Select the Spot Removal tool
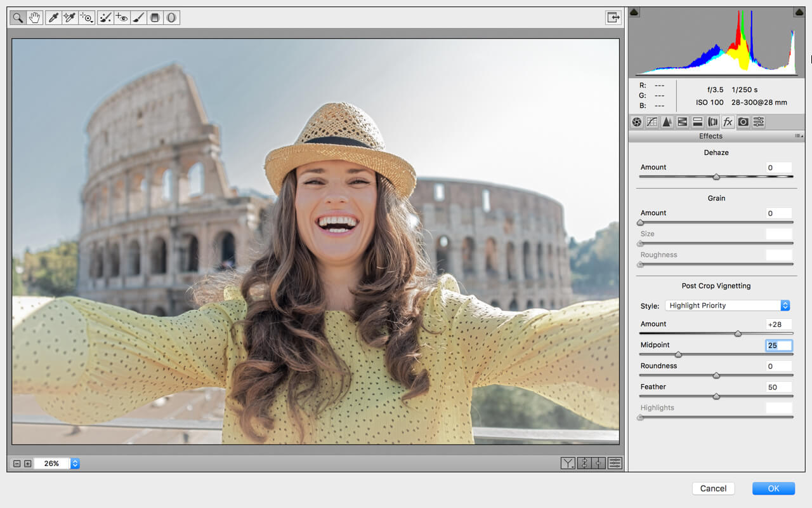The width and height of the screenshot is (812, 508). 105,18
